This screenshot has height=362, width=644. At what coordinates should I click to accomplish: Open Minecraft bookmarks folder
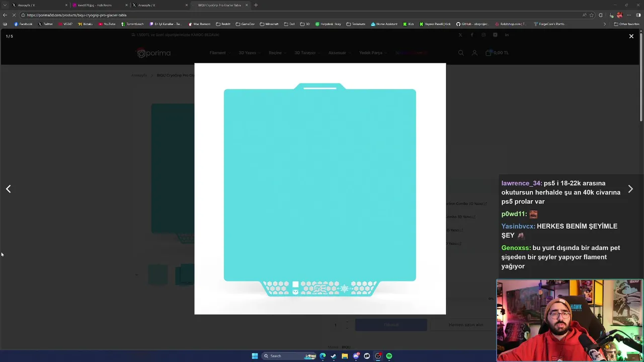[x=269, y=24]
